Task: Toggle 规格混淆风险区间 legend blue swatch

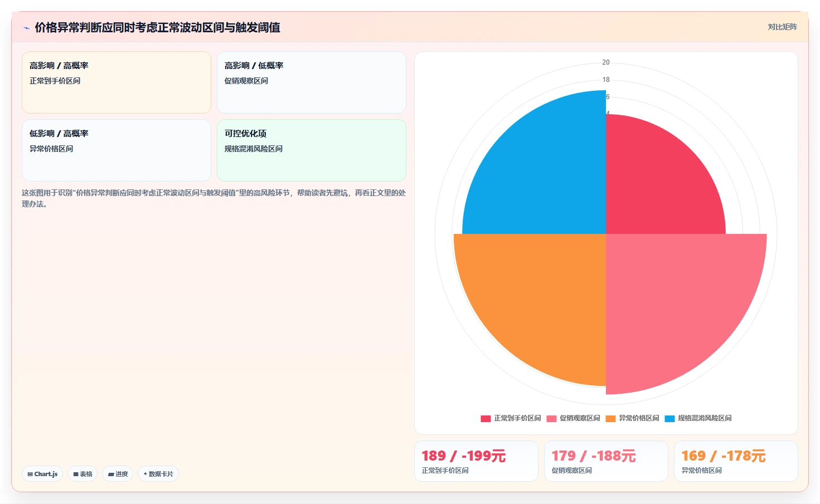Action: [x=669, y=418]
